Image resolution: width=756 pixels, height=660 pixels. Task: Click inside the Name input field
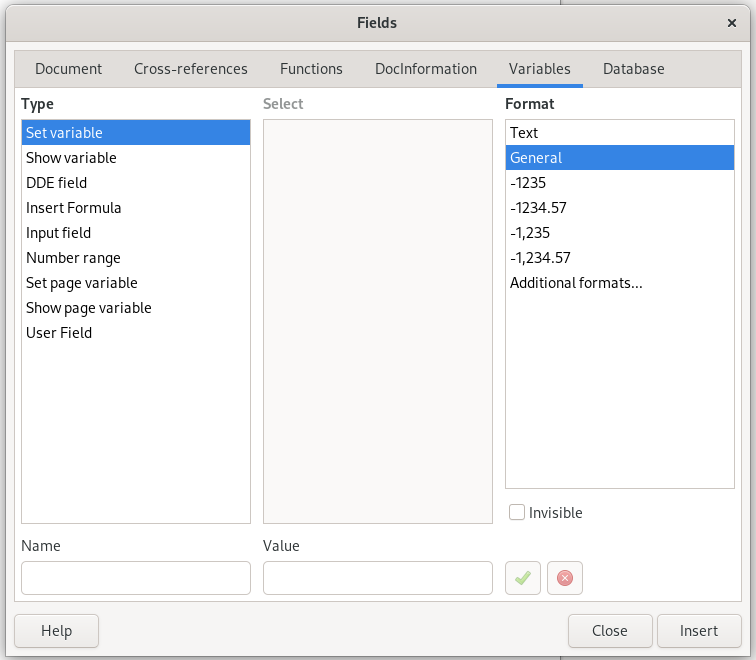pos(136,578)
